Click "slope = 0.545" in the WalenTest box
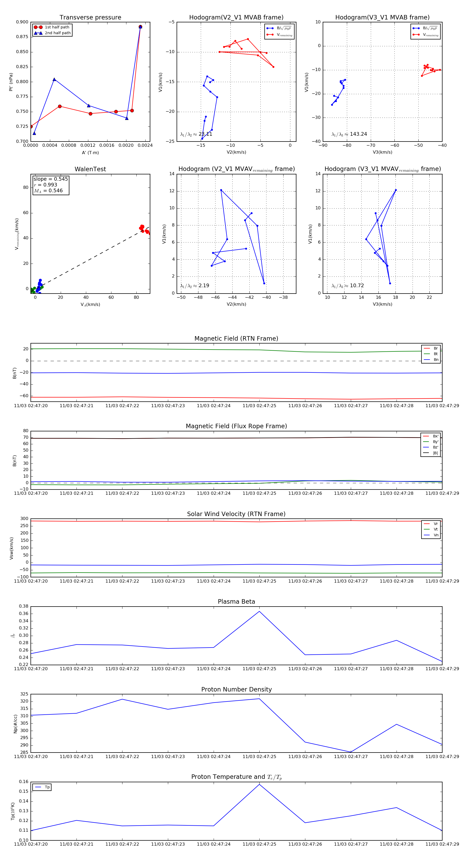 50,179
